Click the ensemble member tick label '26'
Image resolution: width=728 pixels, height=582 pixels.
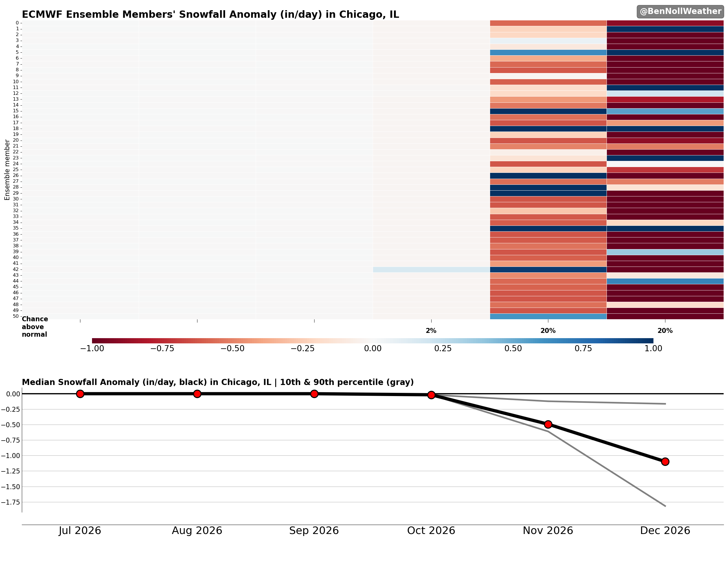pos(16,175)
